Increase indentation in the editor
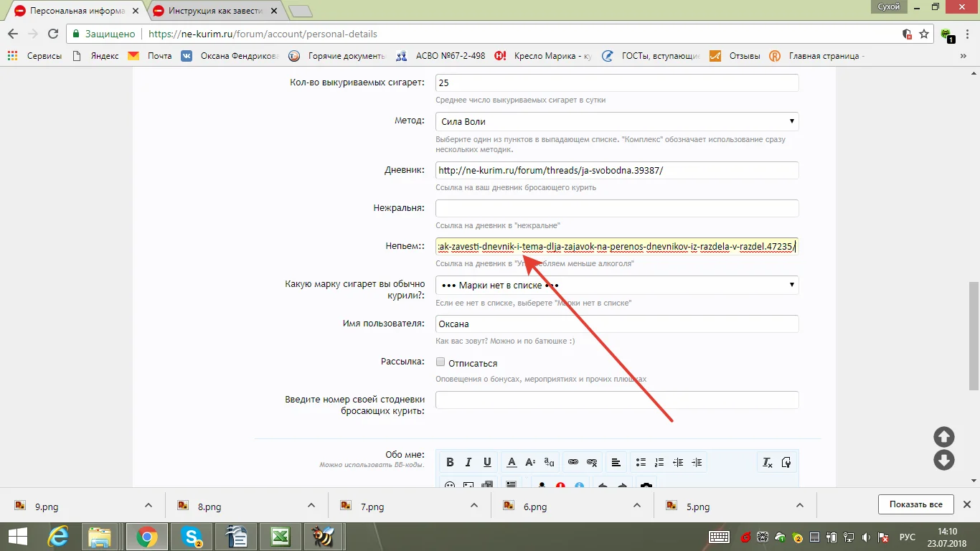 [695, 462]
